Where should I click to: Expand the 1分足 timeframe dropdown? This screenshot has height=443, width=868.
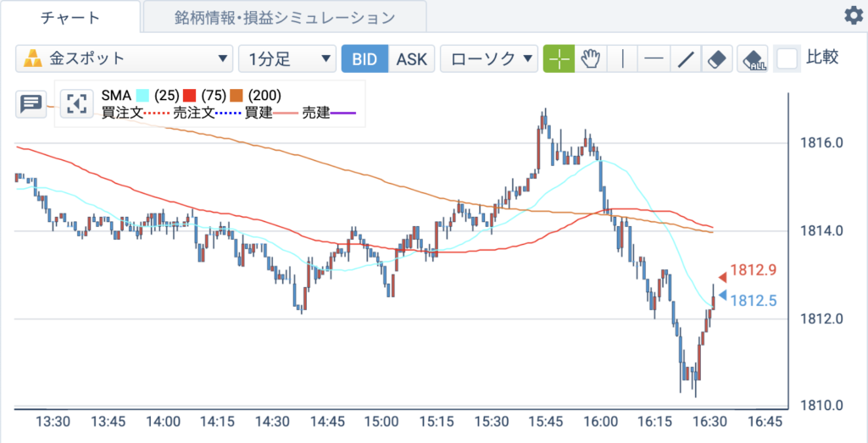tap(287, 58)
